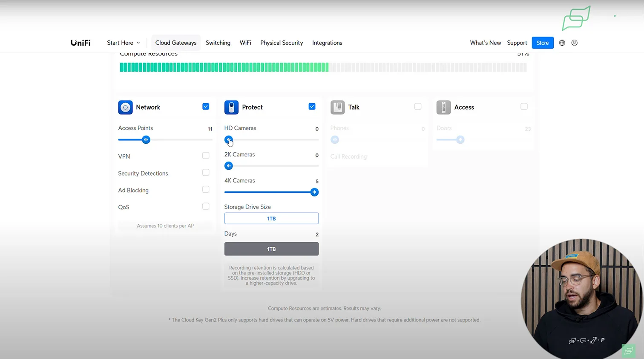Image resolution: width=644 pixels, height=359 pixels.
Task: Uncheck the Network checkbox
Action: tap(206, 107)
